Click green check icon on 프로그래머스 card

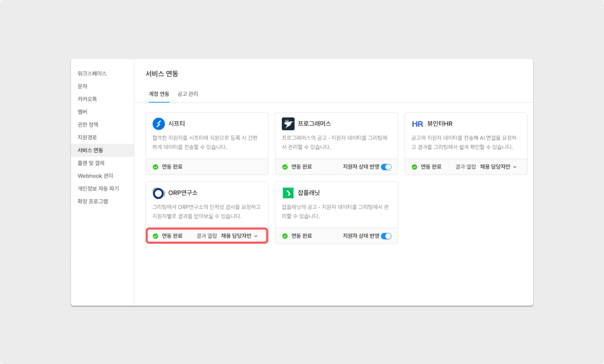[285, 167]
